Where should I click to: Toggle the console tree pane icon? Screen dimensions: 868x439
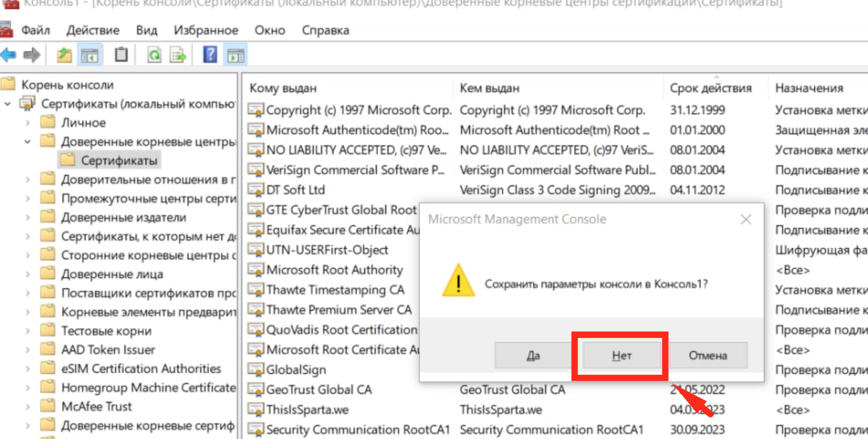pos(90,55)
